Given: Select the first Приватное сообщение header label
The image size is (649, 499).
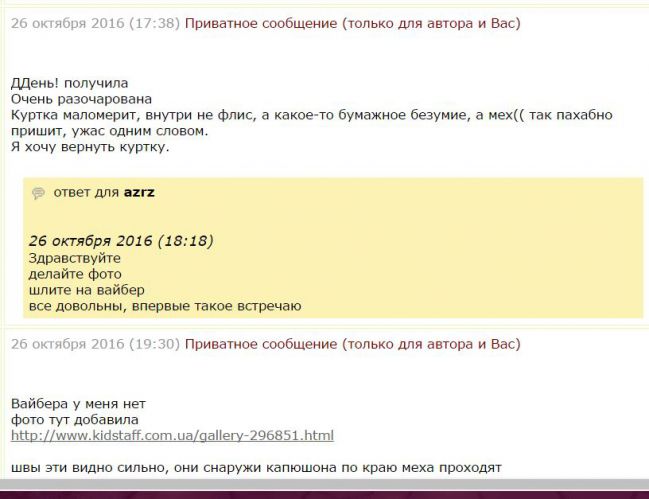Looking at the screenshot, I should point(352,23).
